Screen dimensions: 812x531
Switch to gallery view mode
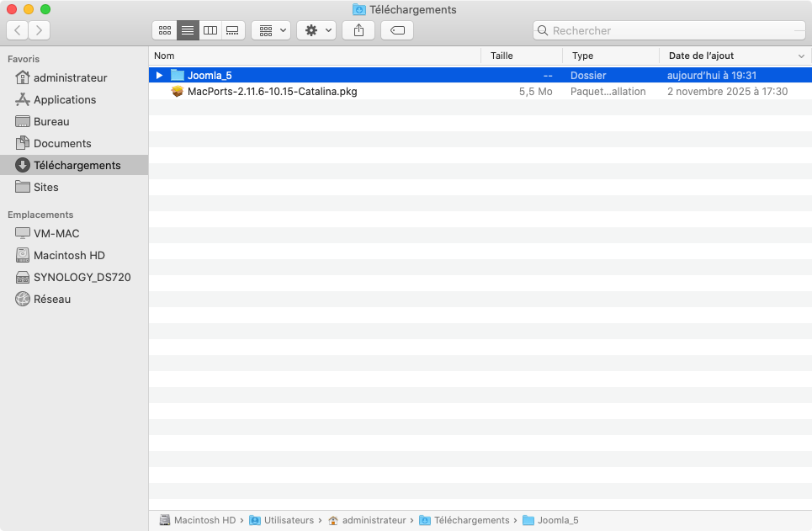pyautogui.click(x=233, y=30)
